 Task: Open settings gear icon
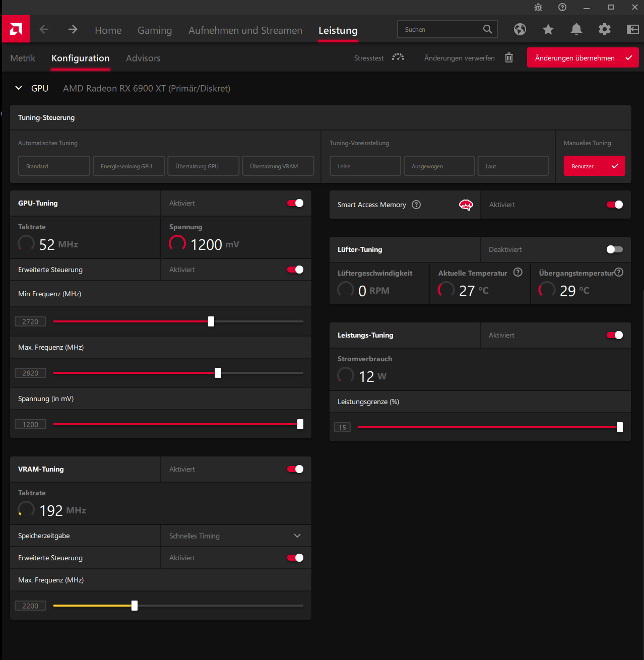click(605, 29)
